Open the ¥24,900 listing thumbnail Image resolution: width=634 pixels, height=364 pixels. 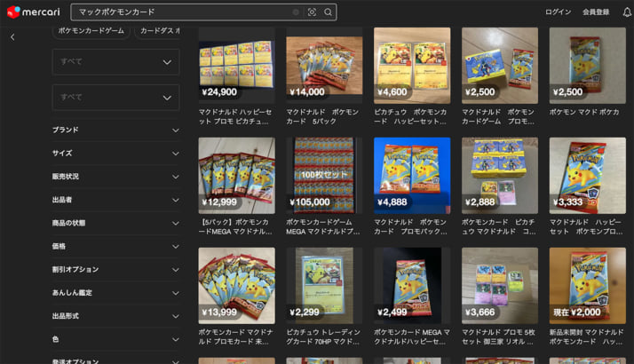tap(236, 64)
